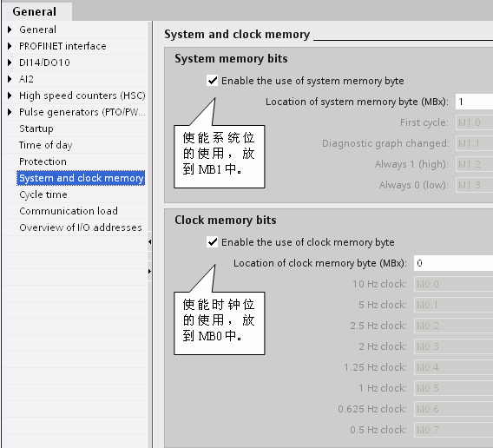This screenshot has height=448, width=493.
Task: Go to Communication load settings
Action: (x=69, y=211)
